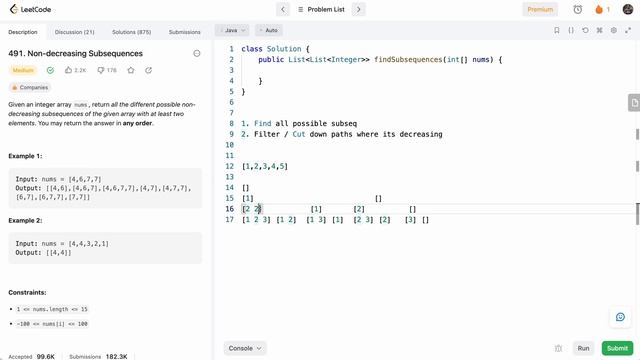Switch to Submissions tab

[184, 32]
